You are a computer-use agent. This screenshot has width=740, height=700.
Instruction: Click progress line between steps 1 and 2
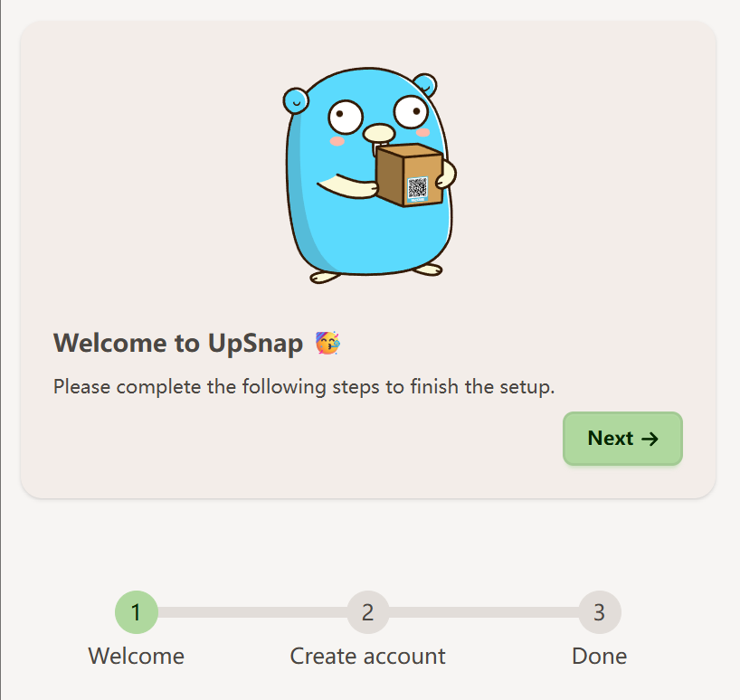(252, 612)
